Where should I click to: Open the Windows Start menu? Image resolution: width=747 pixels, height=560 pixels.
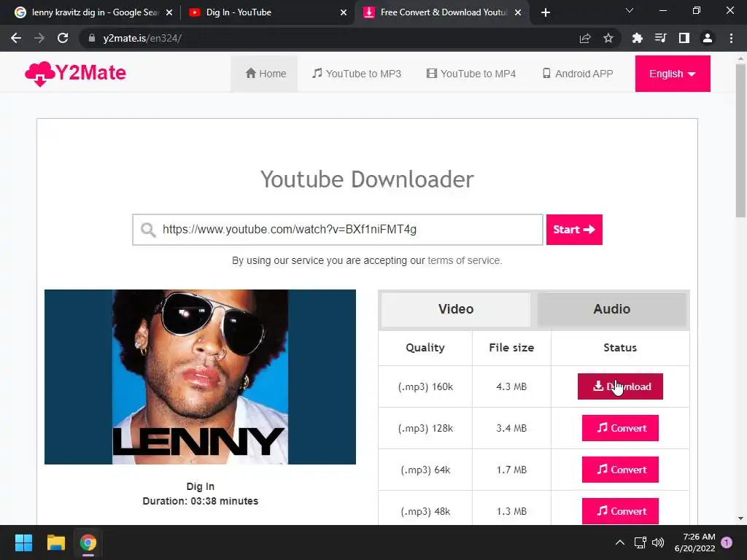[23, 542]
